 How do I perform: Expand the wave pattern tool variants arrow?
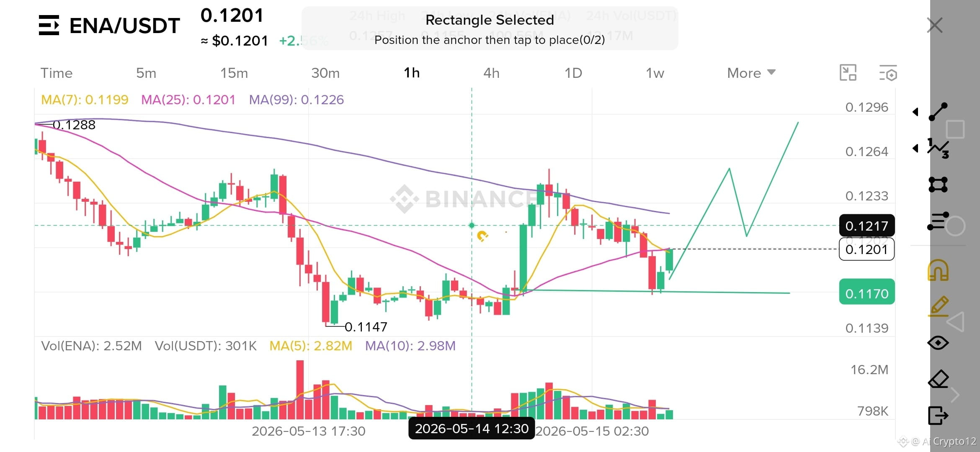click(916, 148)
